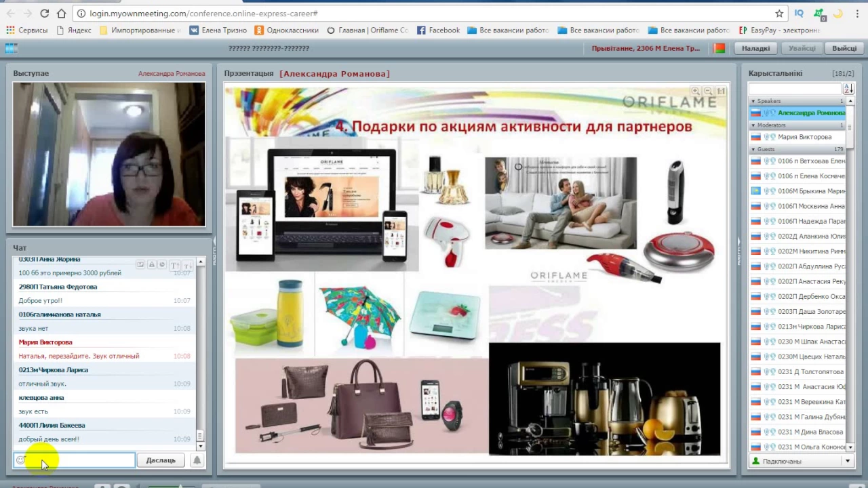Screen dimensions: 868x488
Task: Click the Увайсці login button
Action: [x=802, y=48]
